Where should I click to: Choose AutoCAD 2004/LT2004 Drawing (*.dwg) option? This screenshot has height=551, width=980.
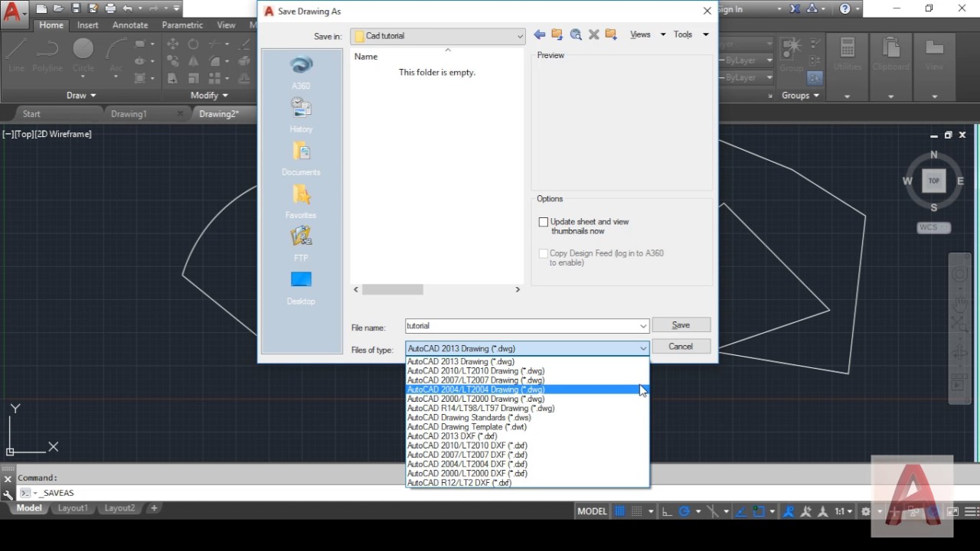527,390
